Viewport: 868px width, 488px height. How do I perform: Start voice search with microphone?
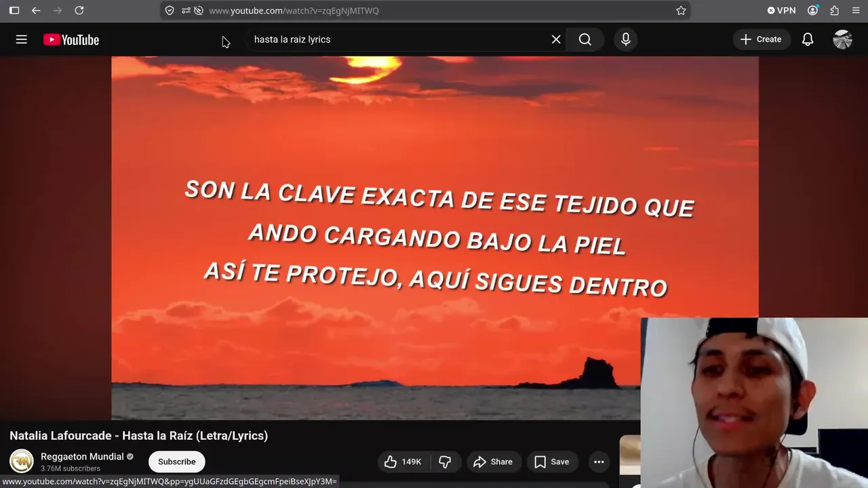[626, 39]
